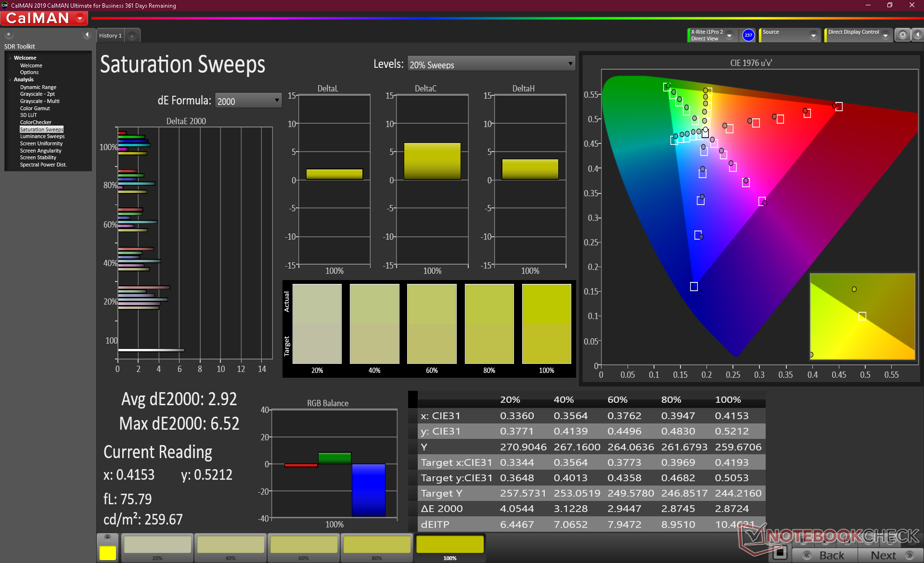
Task: Click the blue 237 meter indicator
Action: tap(748, 35)
